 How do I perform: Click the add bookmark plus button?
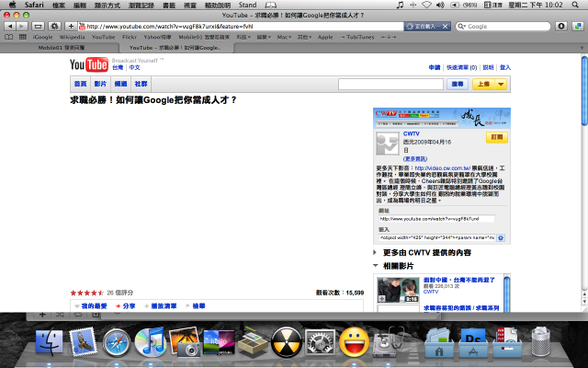click(71, 27)
